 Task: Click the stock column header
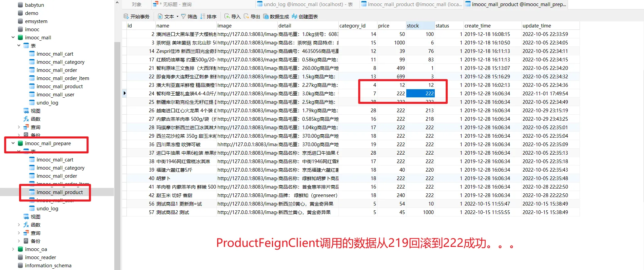pyautogui.click(x=421, y=25)
